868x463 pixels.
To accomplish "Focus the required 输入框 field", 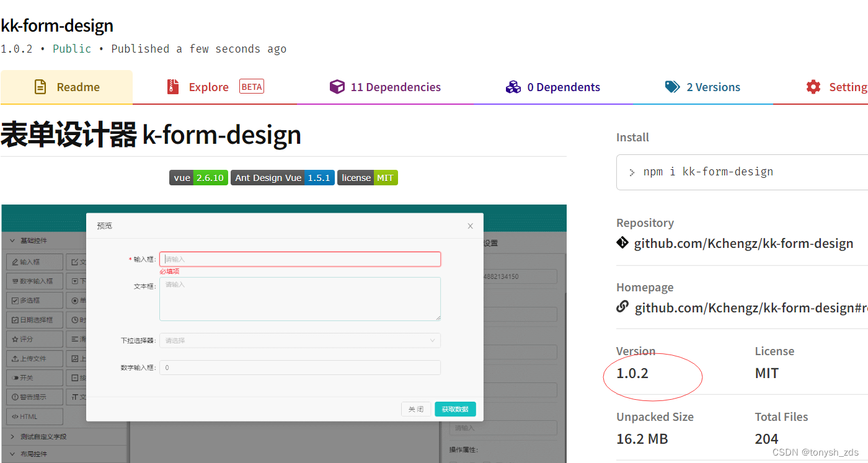I will click(300, 259).
